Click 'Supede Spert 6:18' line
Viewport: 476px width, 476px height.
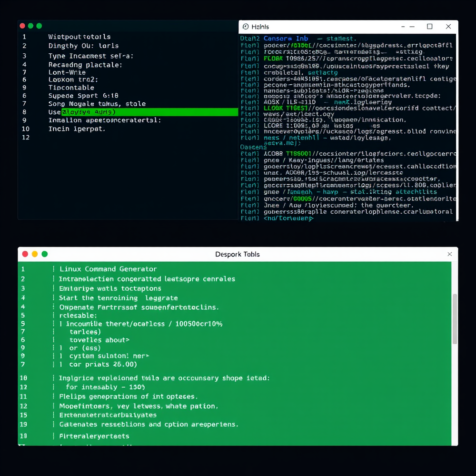(83, 96)
